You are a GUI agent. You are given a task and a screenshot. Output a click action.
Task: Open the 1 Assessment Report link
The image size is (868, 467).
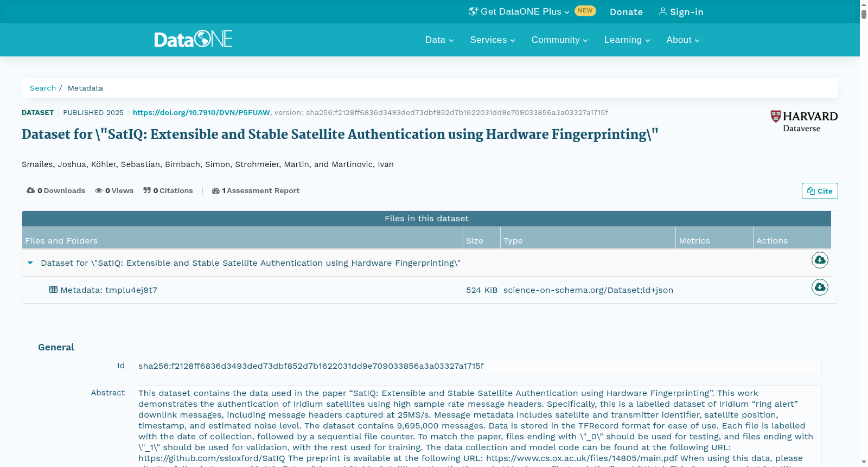(256, 190)
